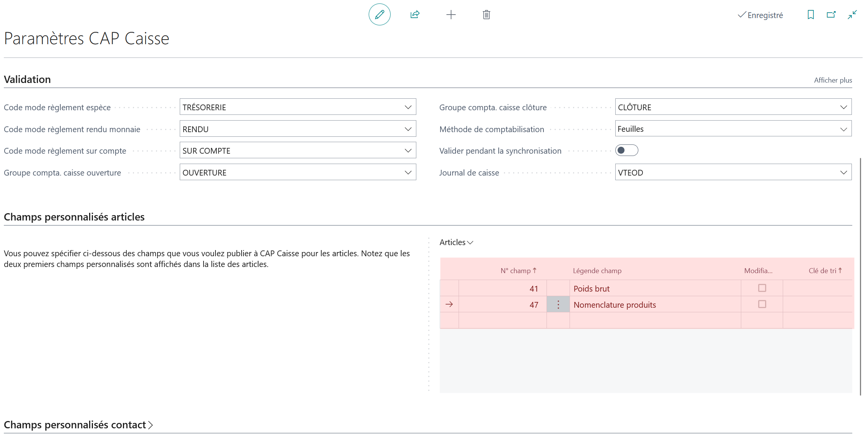Click the vertical scrollbar on right edge
The width and height of the screenshot is (868, 441).
pos(860,276)
